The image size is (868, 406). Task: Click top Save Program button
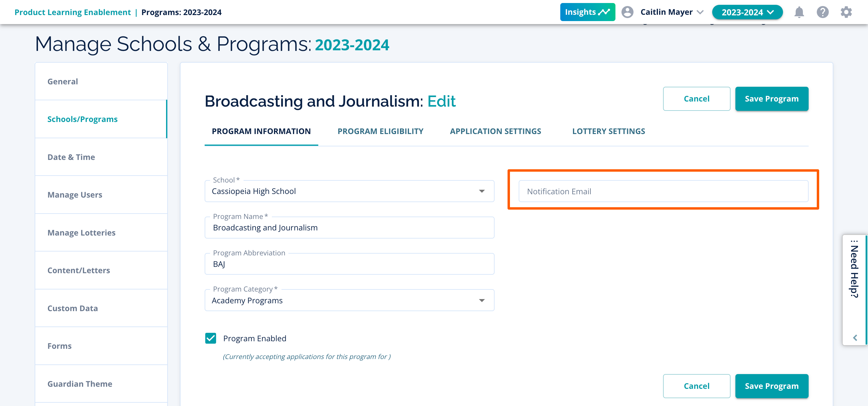pos(771,98)
